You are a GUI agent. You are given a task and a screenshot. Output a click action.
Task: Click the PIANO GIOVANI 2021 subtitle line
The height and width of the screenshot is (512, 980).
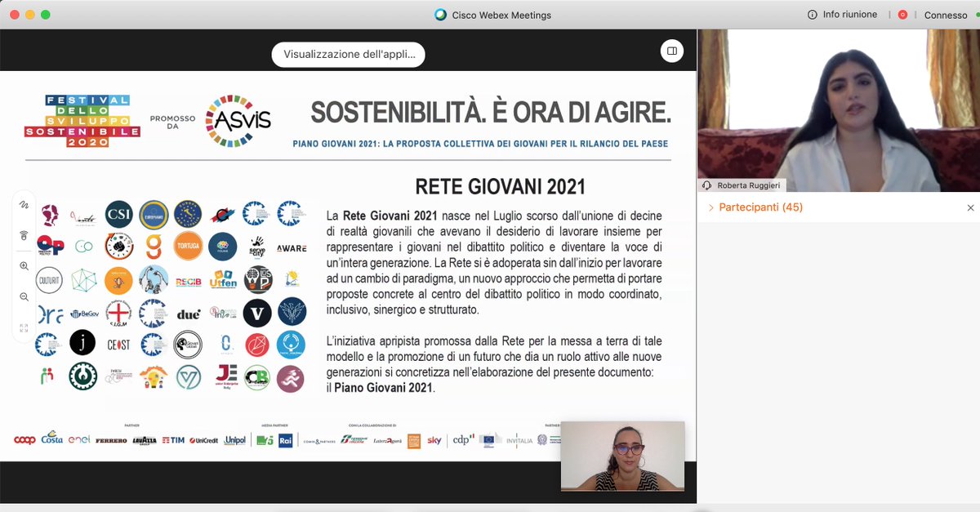click(480, 144)
